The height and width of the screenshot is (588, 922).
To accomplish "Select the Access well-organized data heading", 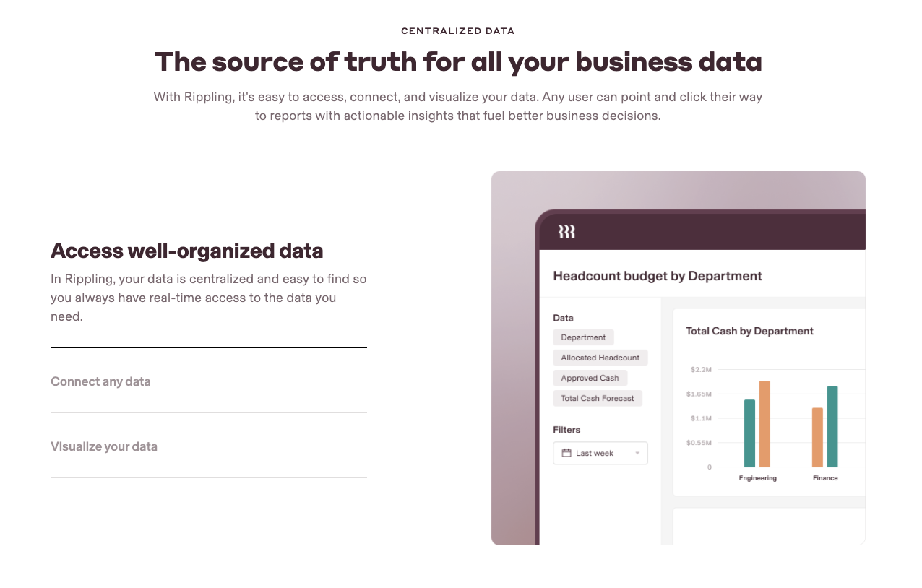I will click(x=186, y=251).
